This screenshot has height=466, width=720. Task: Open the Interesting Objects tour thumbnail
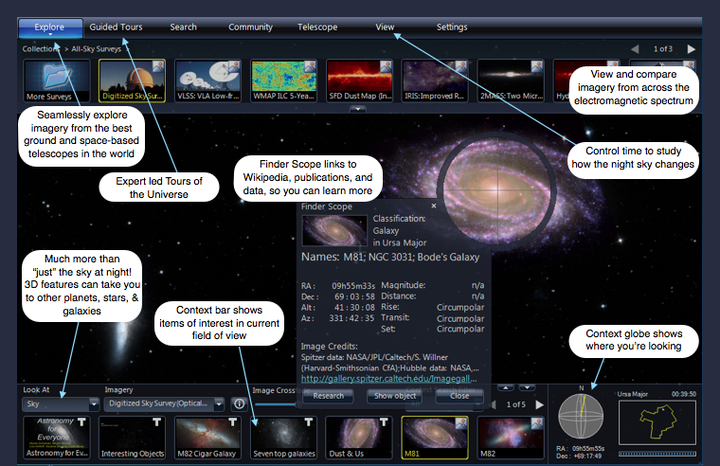[x=132, y=438]
